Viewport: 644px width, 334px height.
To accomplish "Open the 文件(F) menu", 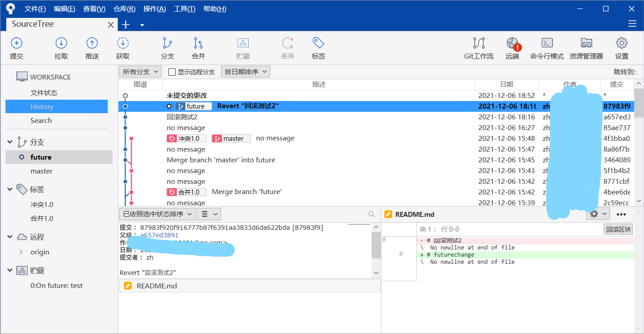I will [35, 9].
